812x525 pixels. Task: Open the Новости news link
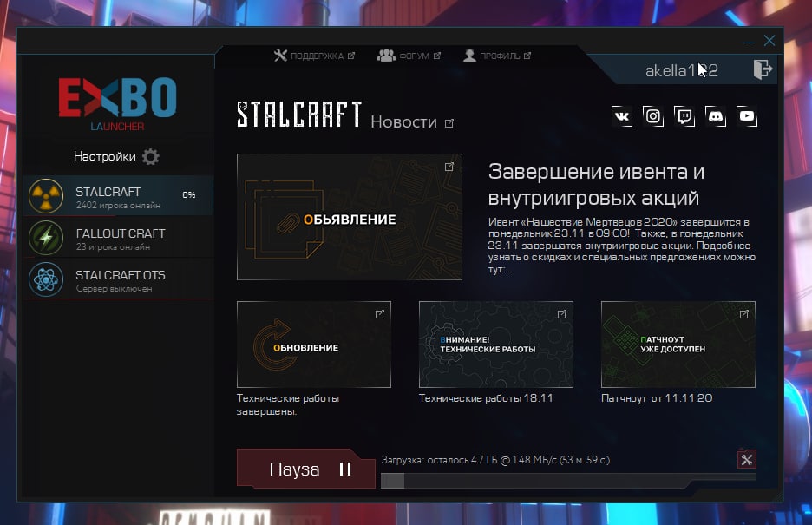pos(412,122)
